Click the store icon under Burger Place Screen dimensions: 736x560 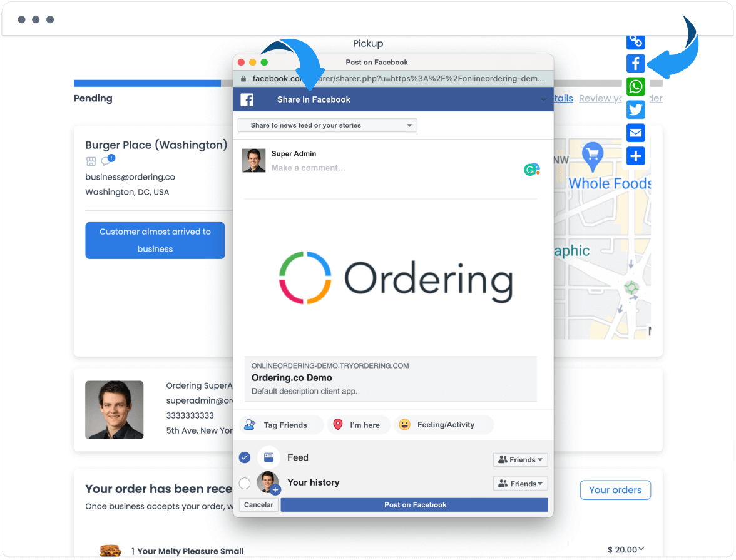click(x=91, y=161)
